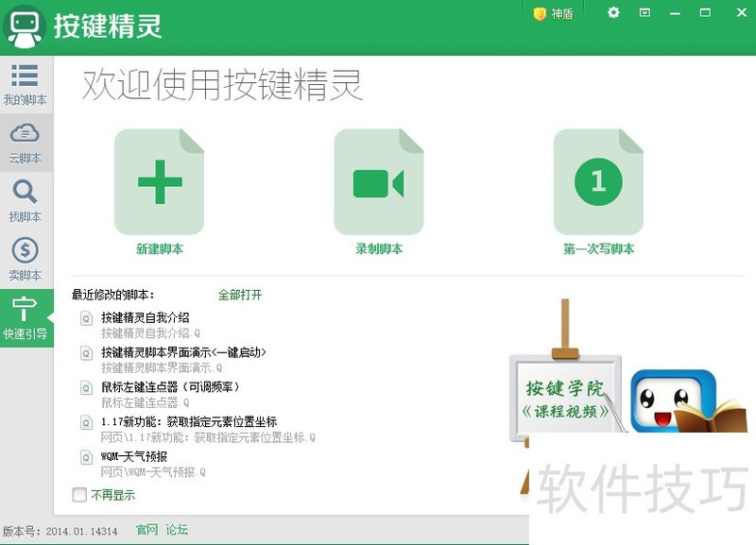Open recent script WQM-天气预报
This screenshot has width=756, height=545.
coord(134,456)
